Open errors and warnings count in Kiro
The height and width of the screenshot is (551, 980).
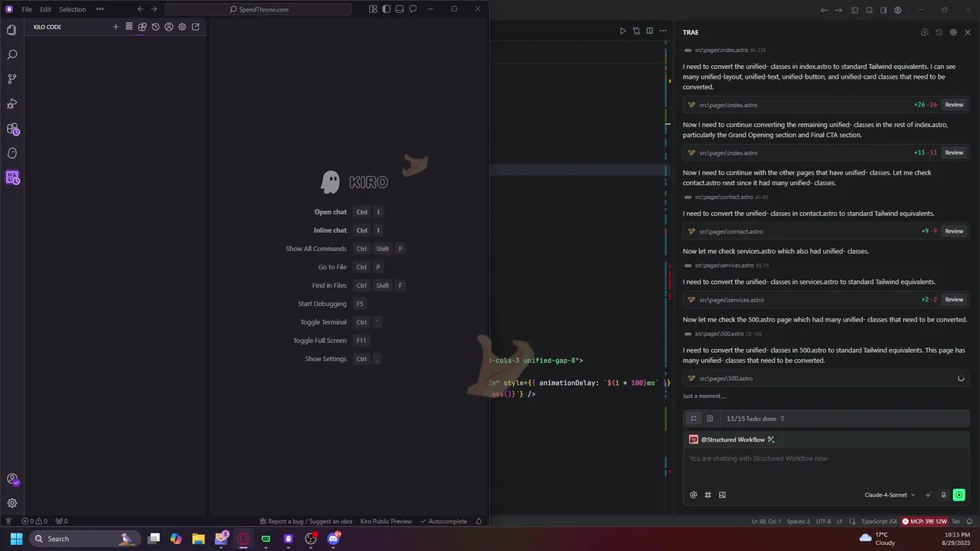point(34,521)
